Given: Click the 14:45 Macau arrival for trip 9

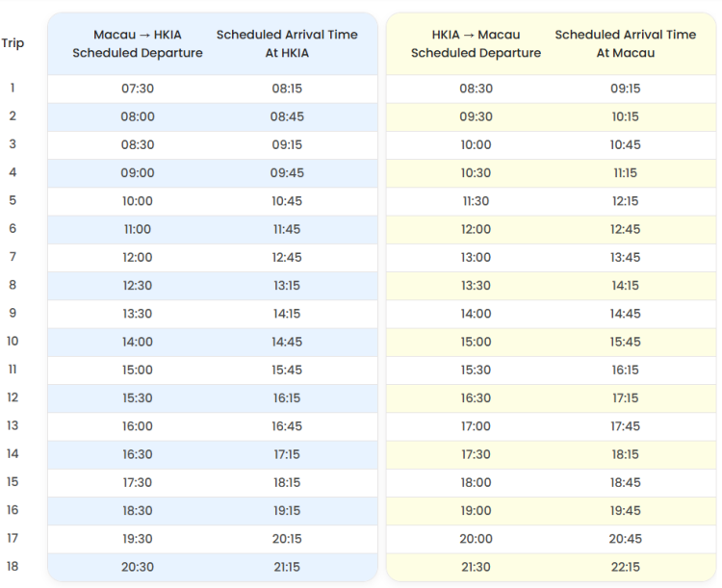Looking at the screenshot, I should (626, 313).
